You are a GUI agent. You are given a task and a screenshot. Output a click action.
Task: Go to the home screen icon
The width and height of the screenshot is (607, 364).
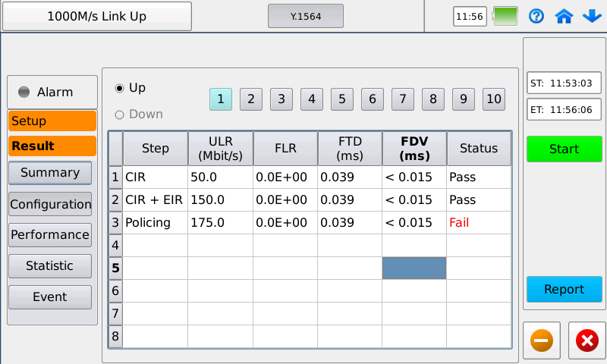(x=563, y=16)
